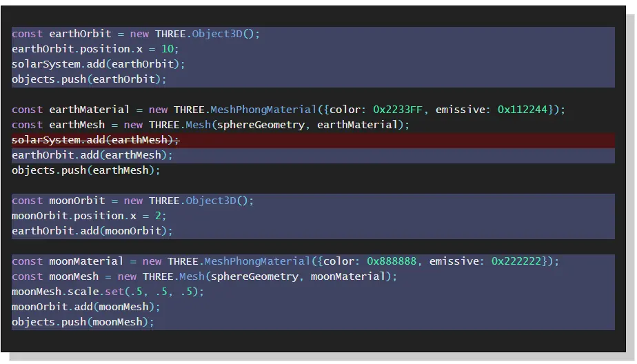Click the emissive value 0x112244
The width and height of the screenshot is (637, 364).
coord(523,110)
